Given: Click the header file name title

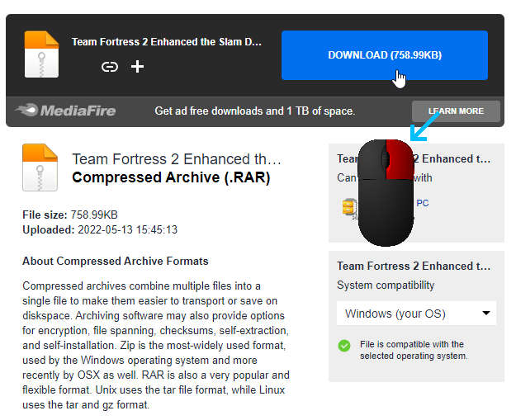Looking at the screenshot, I should (x=167, y=42).
